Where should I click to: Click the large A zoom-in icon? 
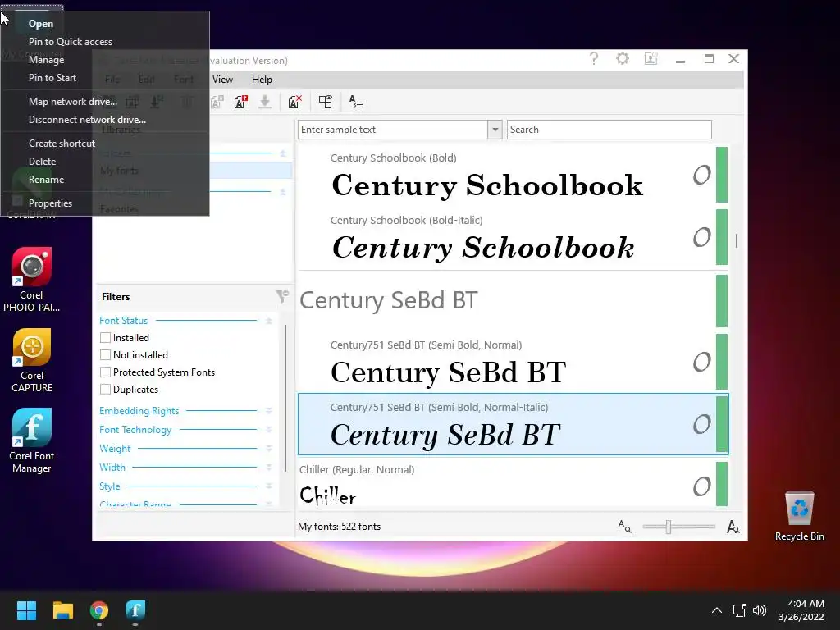(733, 527)
